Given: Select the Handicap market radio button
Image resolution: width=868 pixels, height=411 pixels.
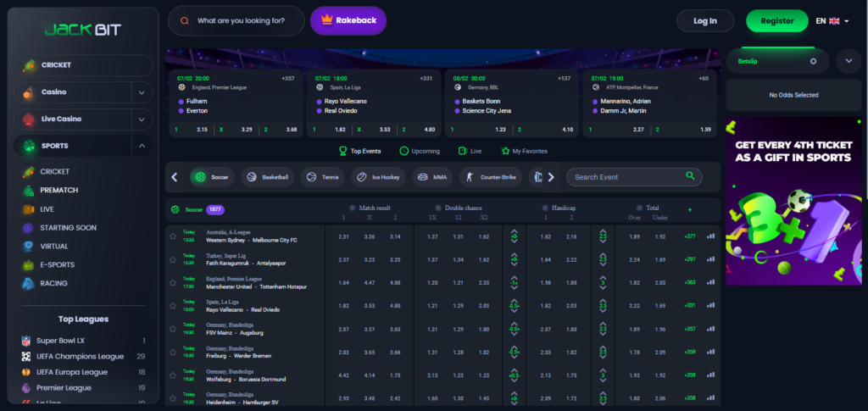Looking at the screenshot, I should (544, 208).
